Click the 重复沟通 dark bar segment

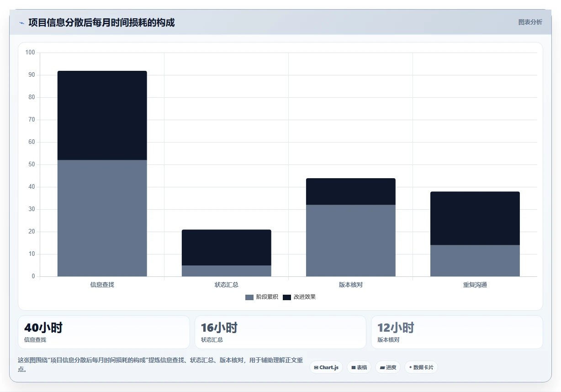click(475, 218)
